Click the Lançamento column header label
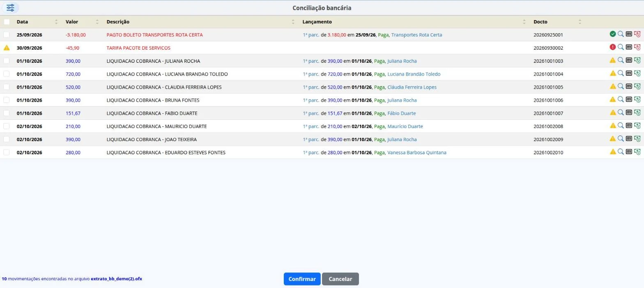Viewport: 644px width, 288px height. [x=317, y=22]
